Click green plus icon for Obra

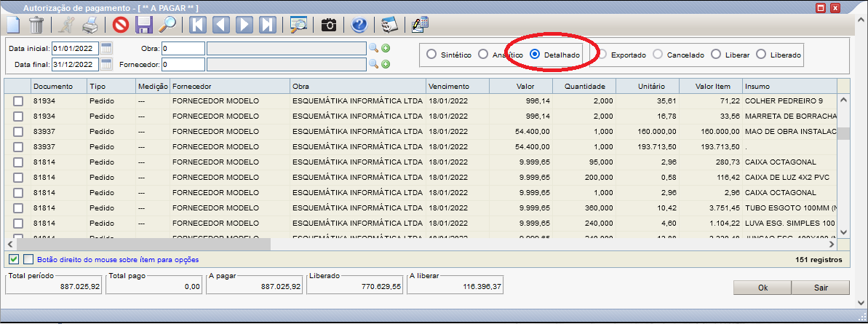[386, 48]
